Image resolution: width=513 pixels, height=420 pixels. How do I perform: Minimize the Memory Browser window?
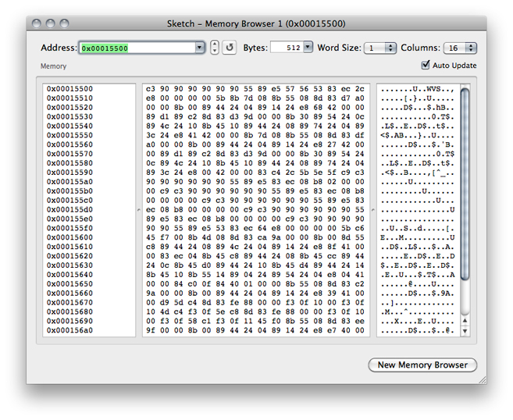51,23
